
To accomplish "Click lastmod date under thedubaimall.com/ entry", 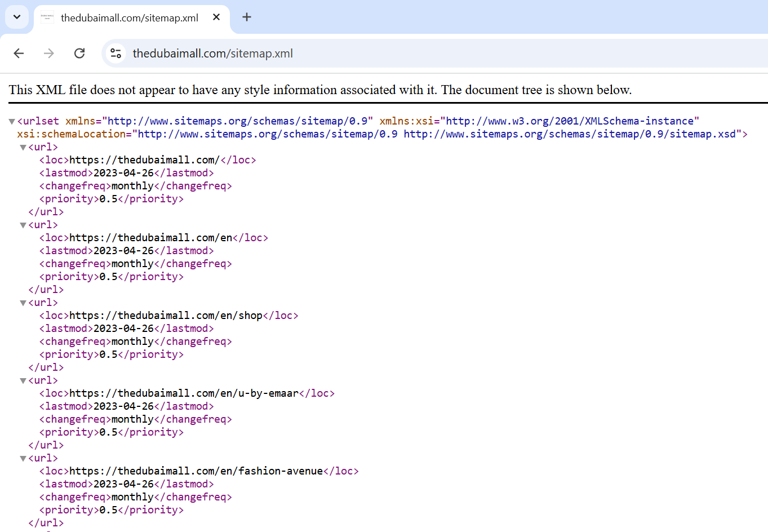I will tap(123, 173).
